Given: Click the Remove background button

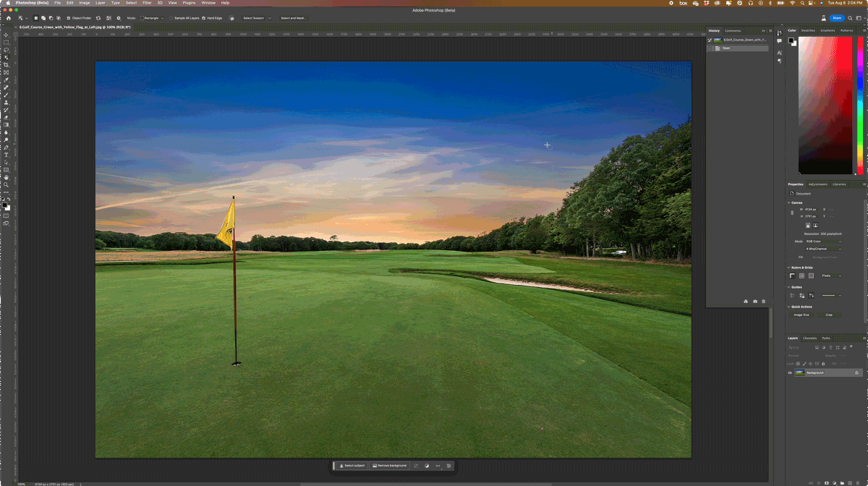Looking at the screenshot, I should click(389, 466).
